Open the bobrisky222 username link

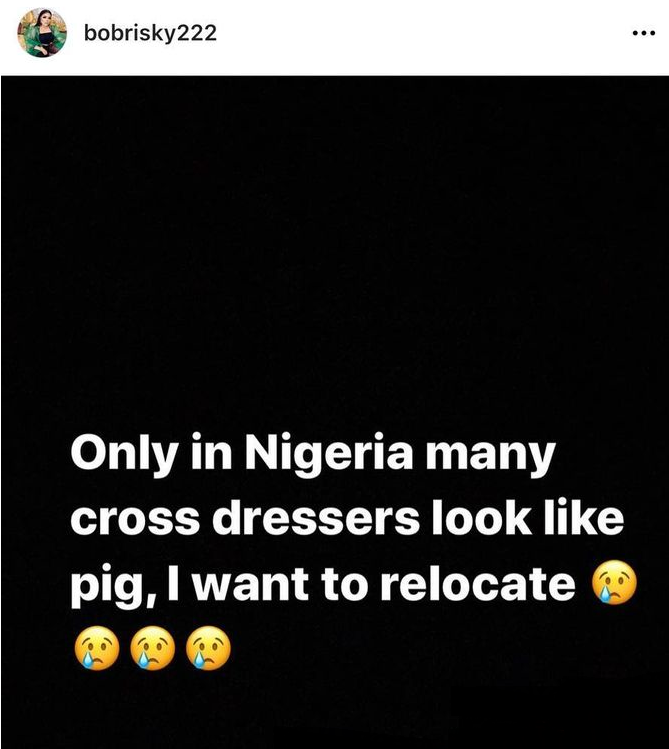tap(150, 33)
